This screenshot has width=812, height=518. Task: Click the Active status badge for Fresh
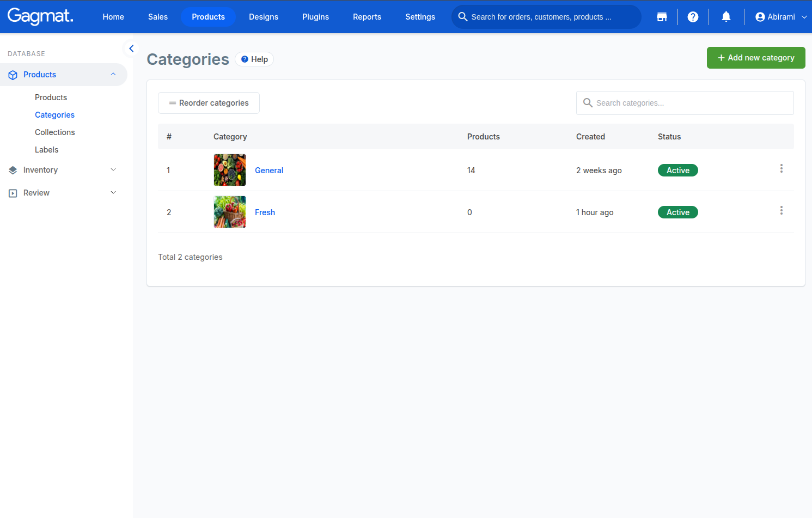[x=678, y=212]
